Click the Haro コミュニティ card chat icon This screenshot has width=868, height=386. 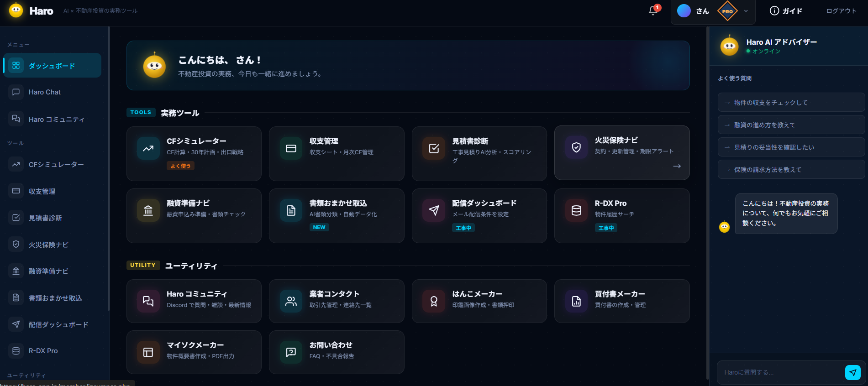coord(148,301)
